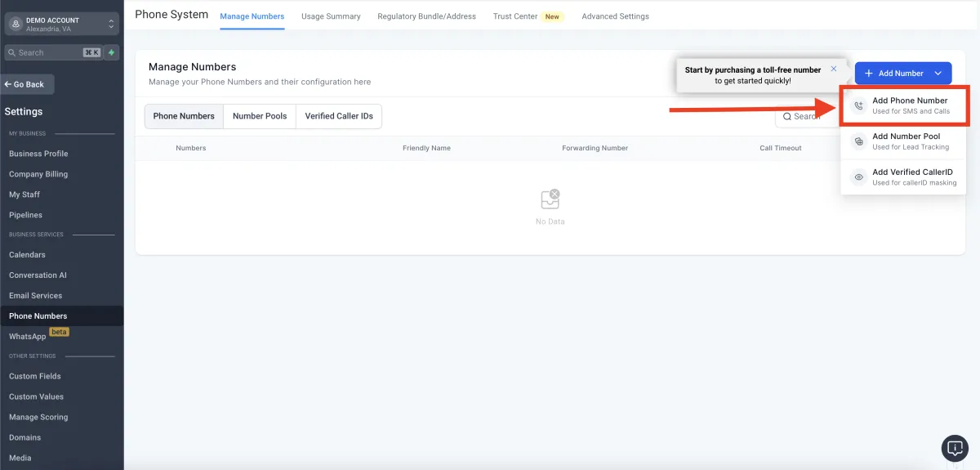Open the Usage Summary tab
The width and height of the screenshot is (980, 470).
click(331, 16)
